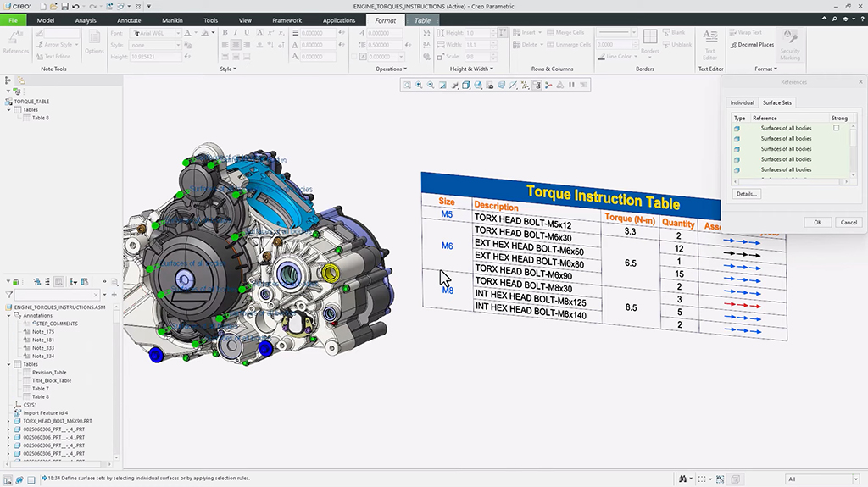Toggle Strong checkbox for first surface set
This screenshot has height=487, width=868.
pos(837,128)
